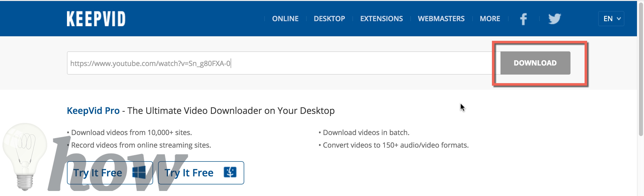Screen dimensions: 644x196
Task: Follow the KeepVid Pro link
Action: point(93,111)
